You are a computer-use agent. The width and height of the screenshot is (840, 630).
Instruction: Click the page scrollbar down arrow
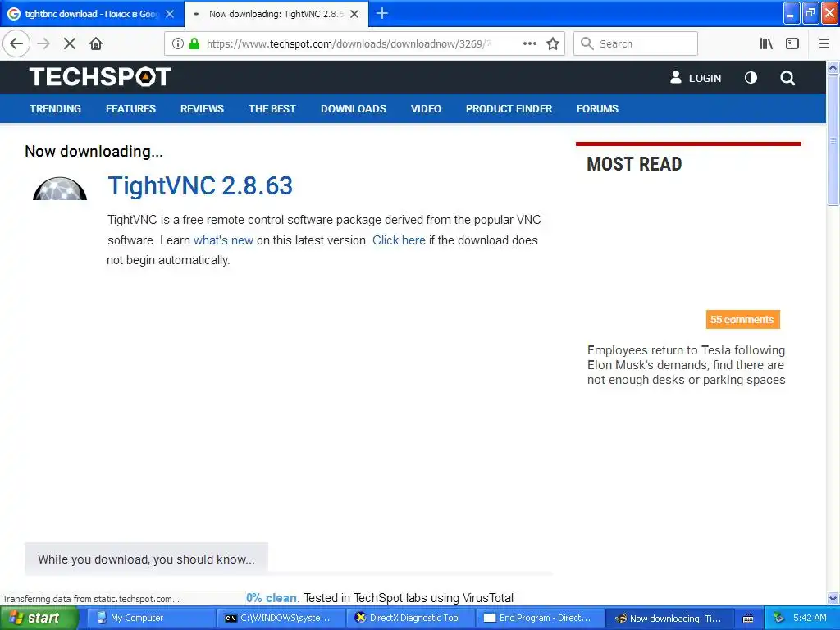[x=833, y=598]
